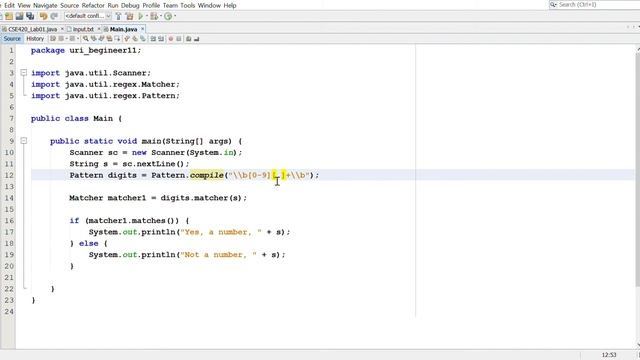Start macro recording with red circle icon
Viewport: 640px width, 360px height.
(171, 39)
